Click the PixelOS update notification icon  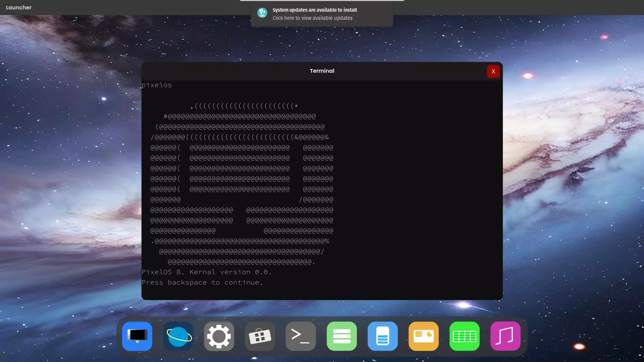tap(262, 13)
